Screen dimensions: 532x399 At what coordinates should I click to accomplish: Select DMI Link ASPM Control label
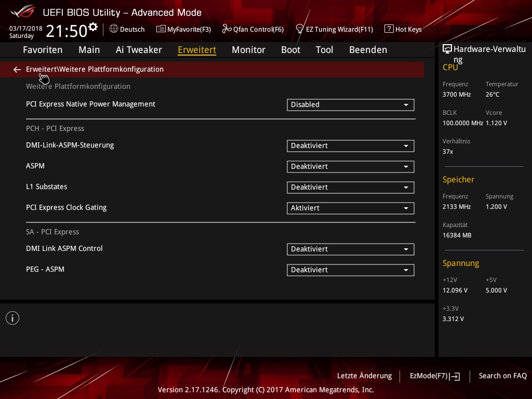coord(64,248)
